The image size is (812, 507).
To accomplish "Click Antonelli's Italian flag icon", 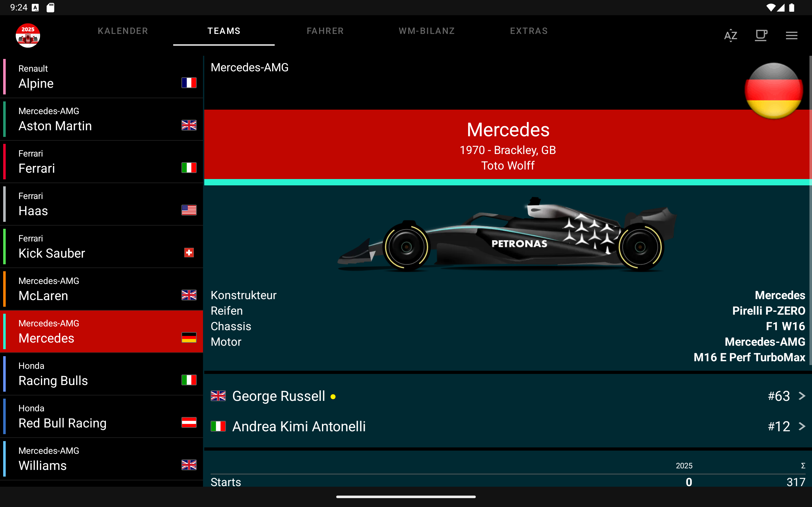I will point(218,426).
